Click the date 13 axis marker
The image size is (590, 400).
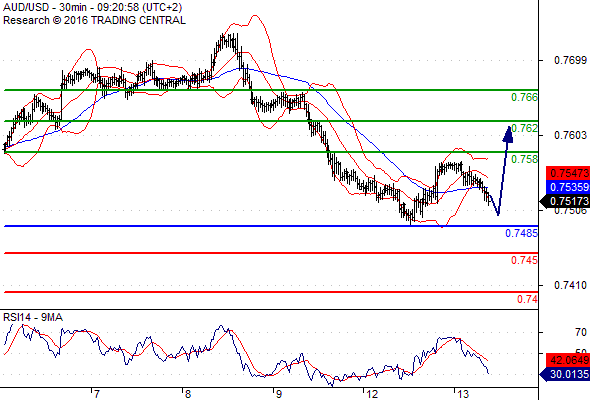463,394
